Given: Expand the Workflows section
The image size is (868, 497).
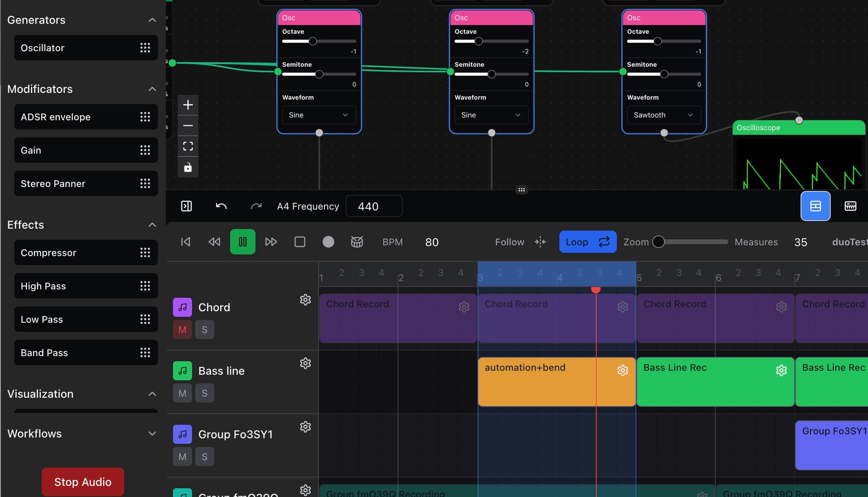Looking at the screenshot, I should [x=152, y=433].
